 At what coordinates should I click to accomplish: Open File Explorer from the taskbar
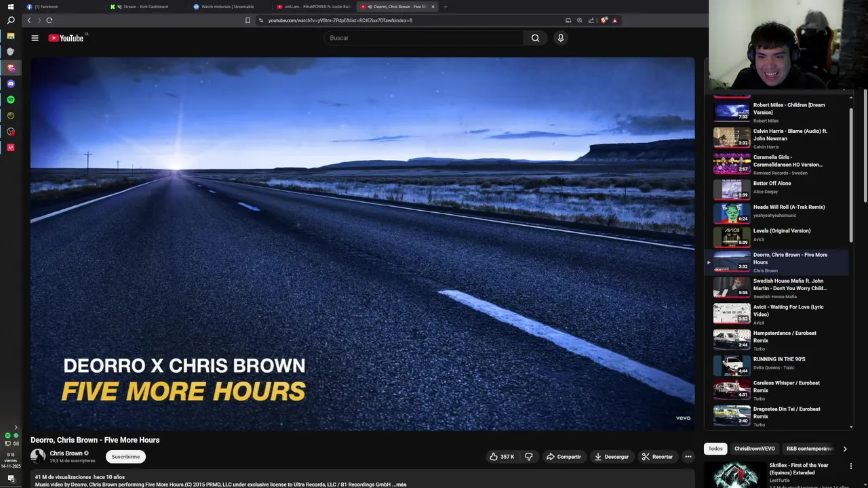pos(10,36)
